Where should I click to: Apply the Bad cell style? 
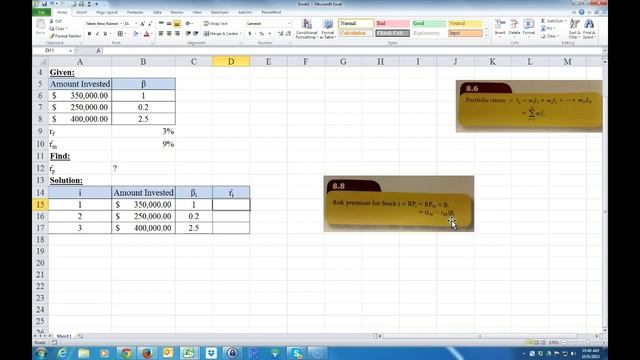(392, 24)
